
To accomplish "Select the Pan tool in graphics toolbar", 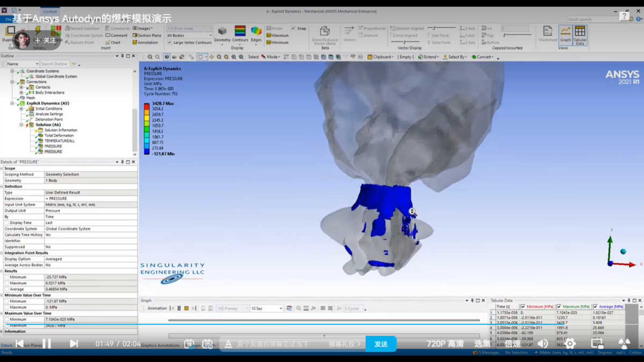I will pyautogui.click(x=211, y=57).
